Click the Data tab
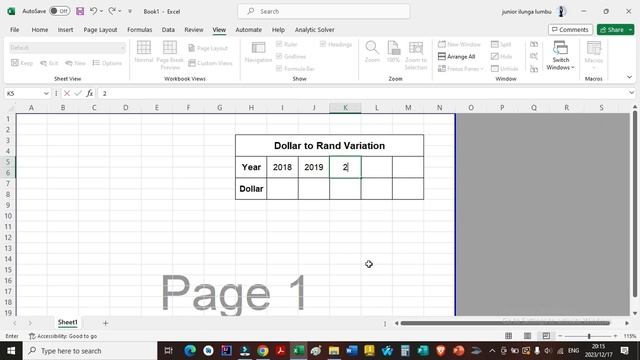 (168, 30)
